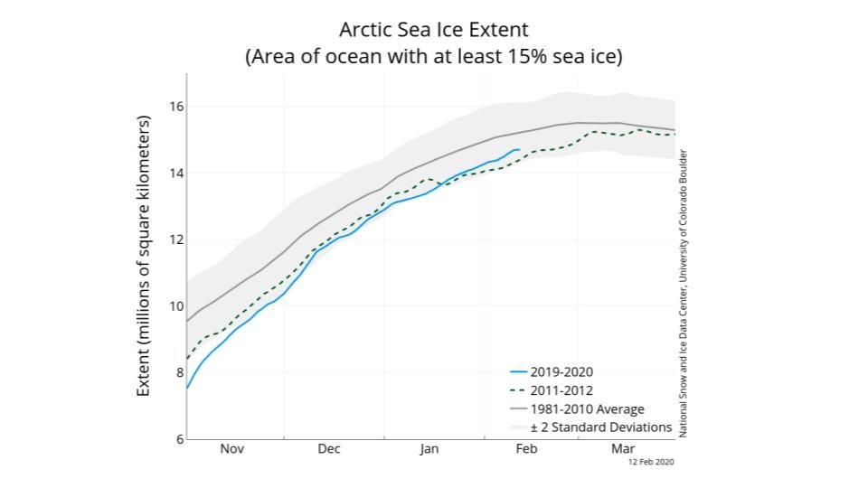Toggle the "1981-2010 Average" legend label
This screenshot has height=488, width=868.
coord(590,409)
